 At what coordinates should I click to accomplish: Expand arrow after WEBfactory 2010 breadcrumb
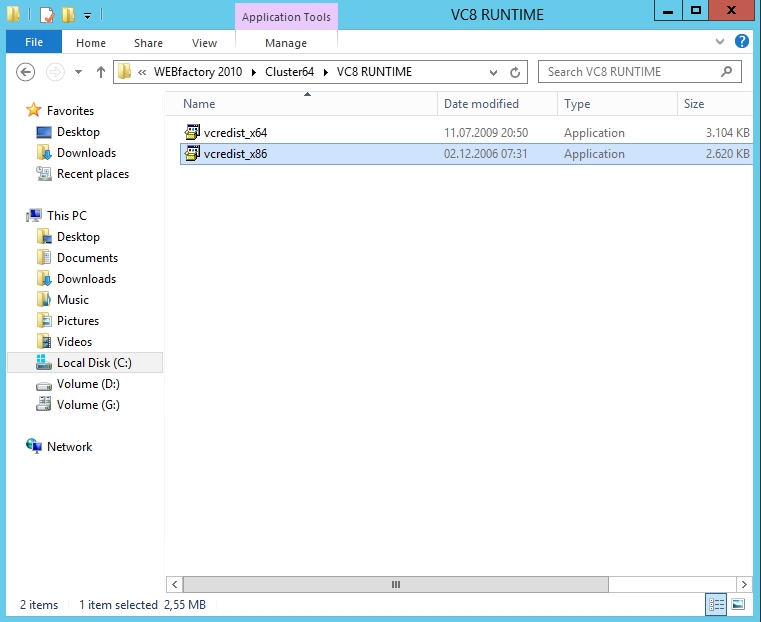point(253,72)
